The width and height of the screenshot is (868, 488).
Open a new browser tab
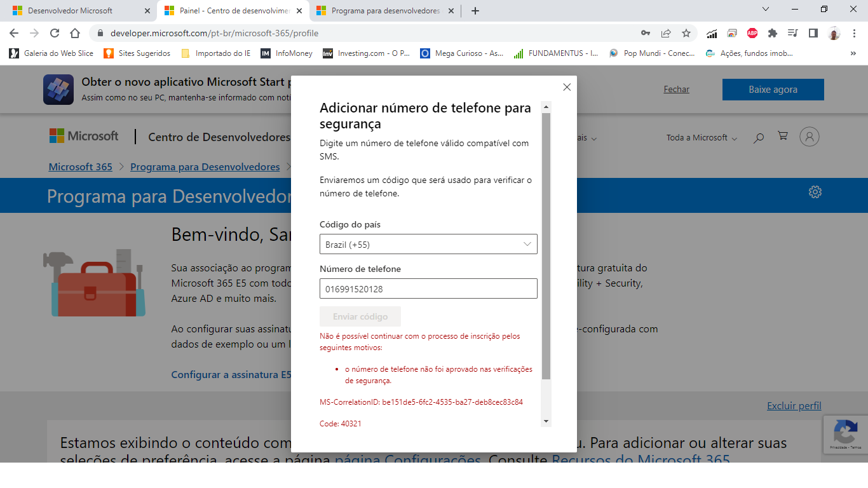(x=475, y=11)
